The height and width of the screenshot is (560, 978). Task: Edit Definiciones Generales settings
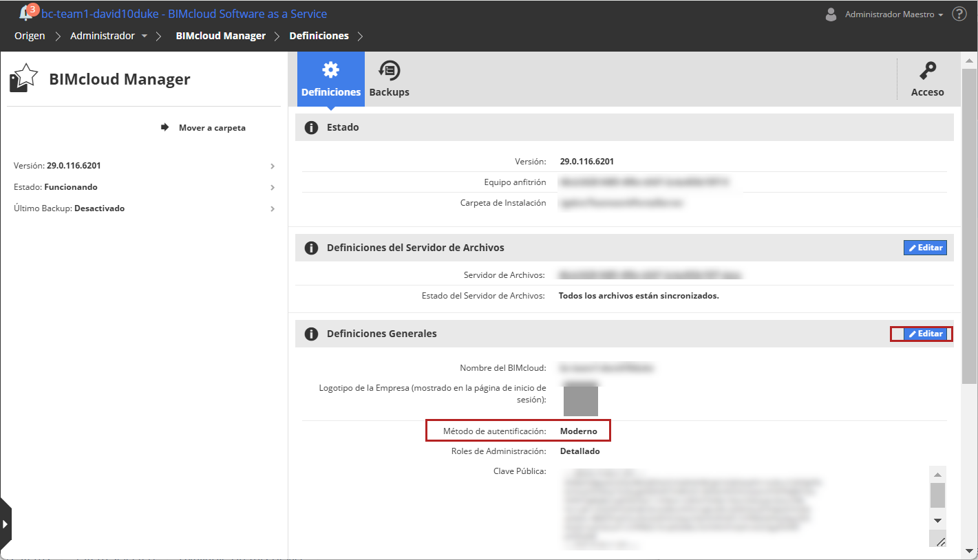coord(925,334)
